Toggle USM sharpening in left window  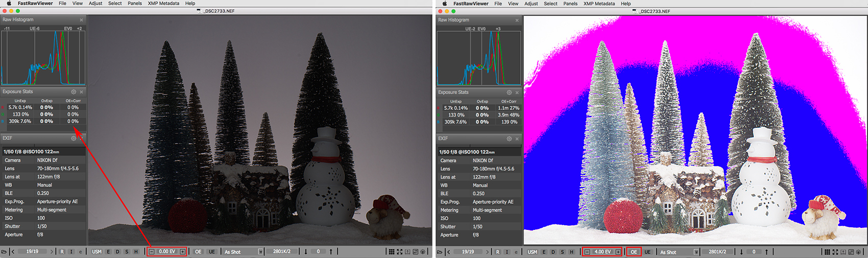(x=97, y=252)
